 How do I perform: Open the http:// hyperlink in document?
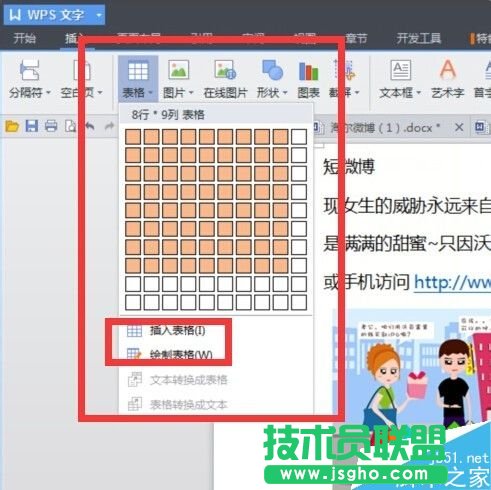(x=452, y=282)
